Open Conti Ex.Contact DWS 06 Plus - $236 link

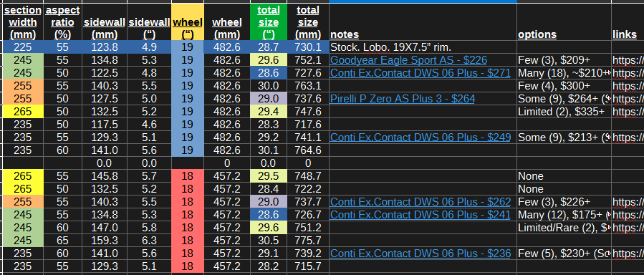coord(420,254)
